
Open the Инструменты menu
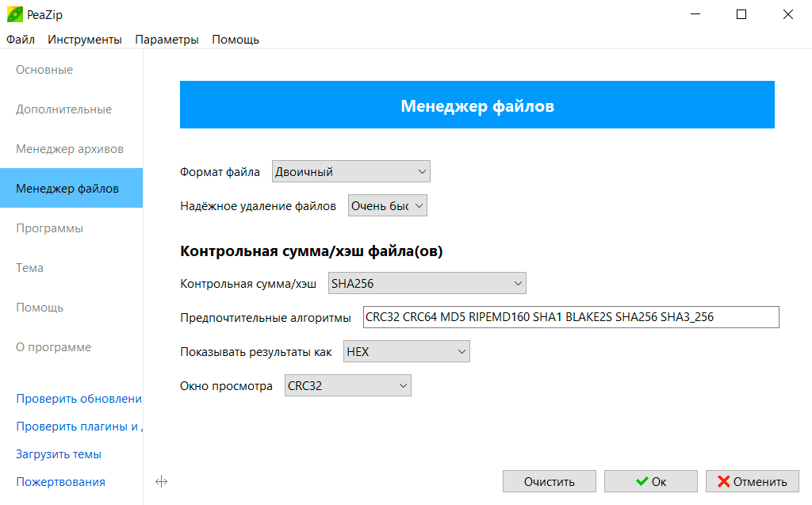tap(84, 40)
